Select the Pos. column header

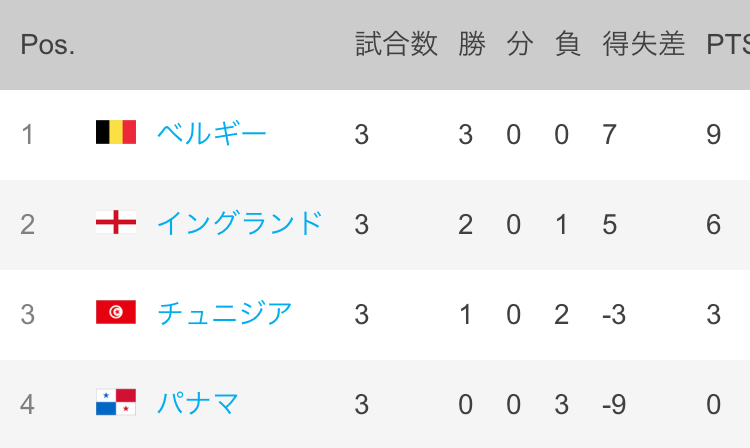[x=47, y=44]
